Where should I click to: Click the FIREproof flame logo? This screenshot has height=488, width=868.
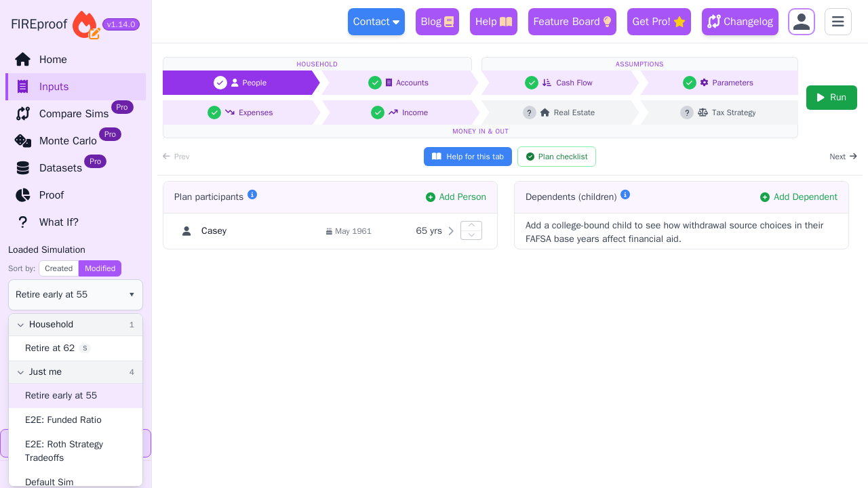[x=85, y=24]
